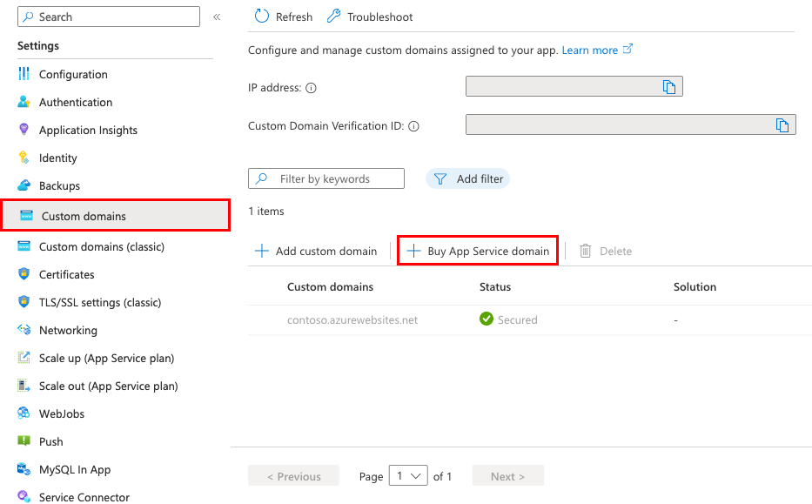Click the Refresh icon
812x504 pixels.
click(262, 16)
